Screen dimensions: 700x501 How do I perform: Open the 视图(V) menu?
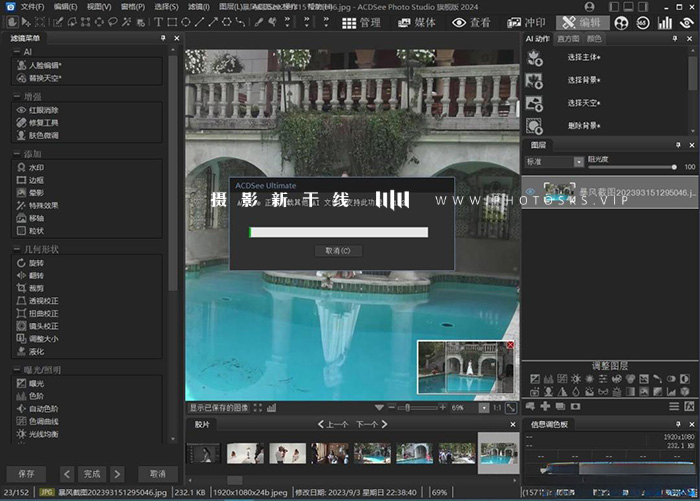click(99, 7)
